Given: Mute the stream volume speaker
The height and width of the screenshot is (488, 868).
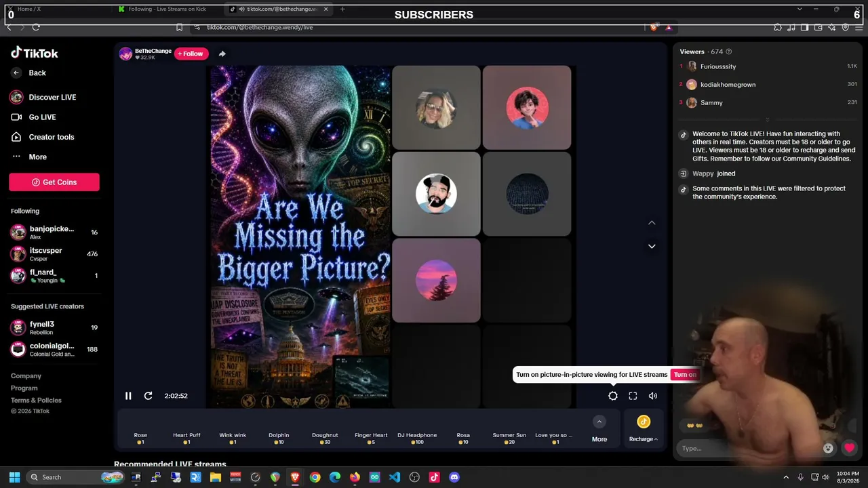Looking at the screenshot, I should (x=652, y=396).
